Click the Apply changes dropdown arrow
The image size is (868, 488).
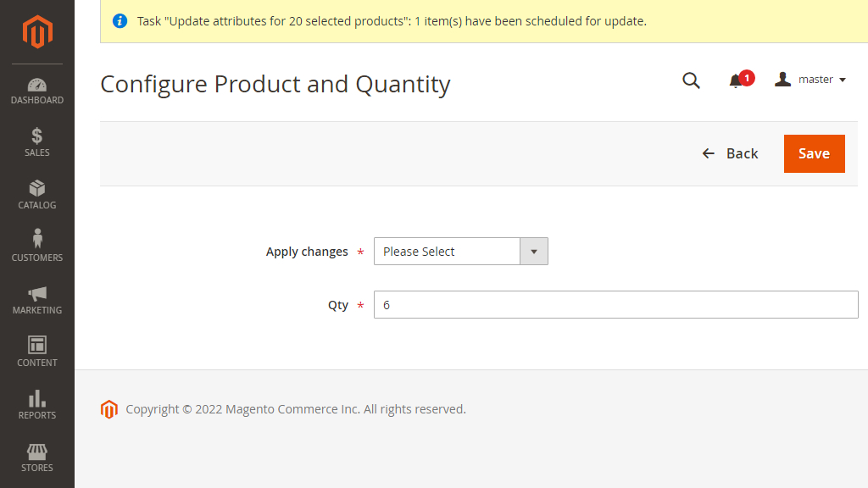(x=534, y=251)
